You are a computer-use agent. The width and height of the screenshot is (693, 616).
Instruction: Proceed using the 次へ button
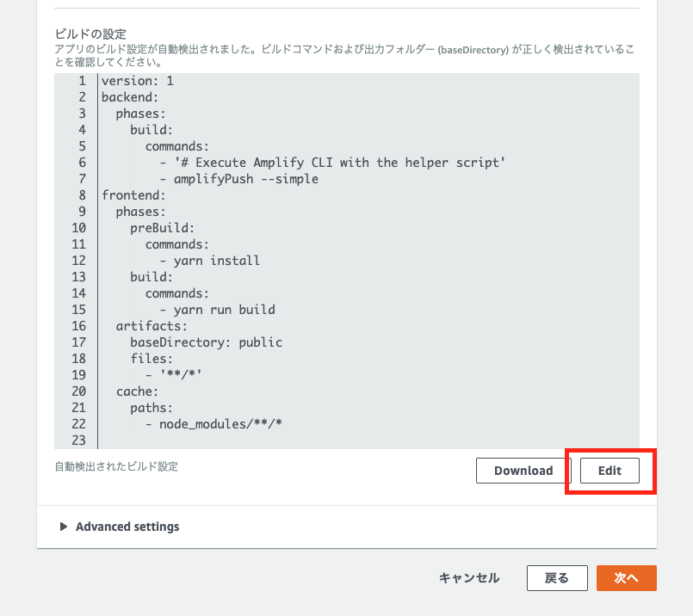click(626, 578)
